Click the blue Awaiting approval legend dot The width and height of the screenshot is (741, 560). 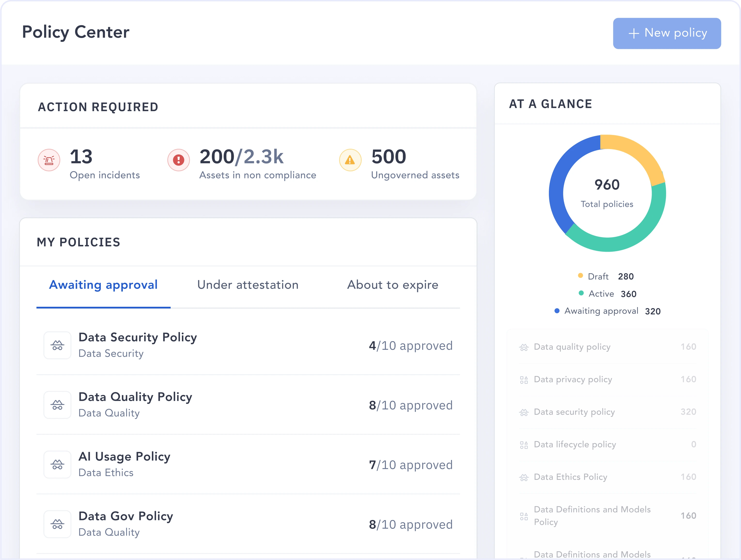(x=557, y=311)
